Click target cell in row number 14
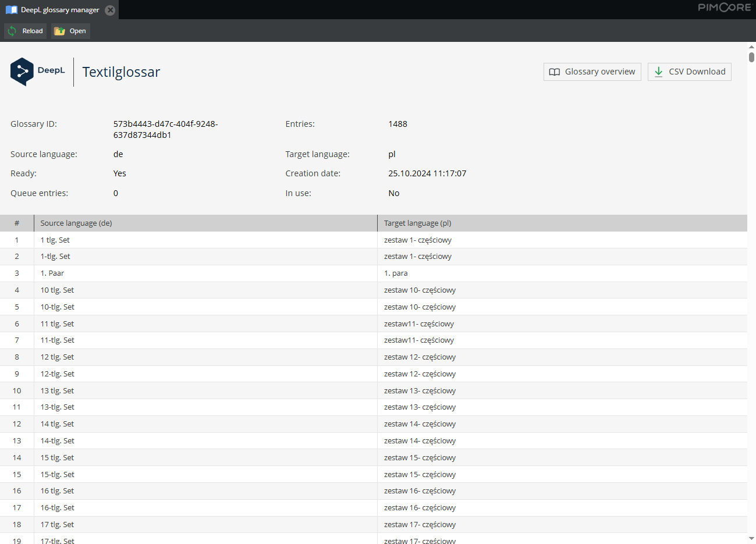The height and width of the screenshot is (544, 756). tap(562, 458)
